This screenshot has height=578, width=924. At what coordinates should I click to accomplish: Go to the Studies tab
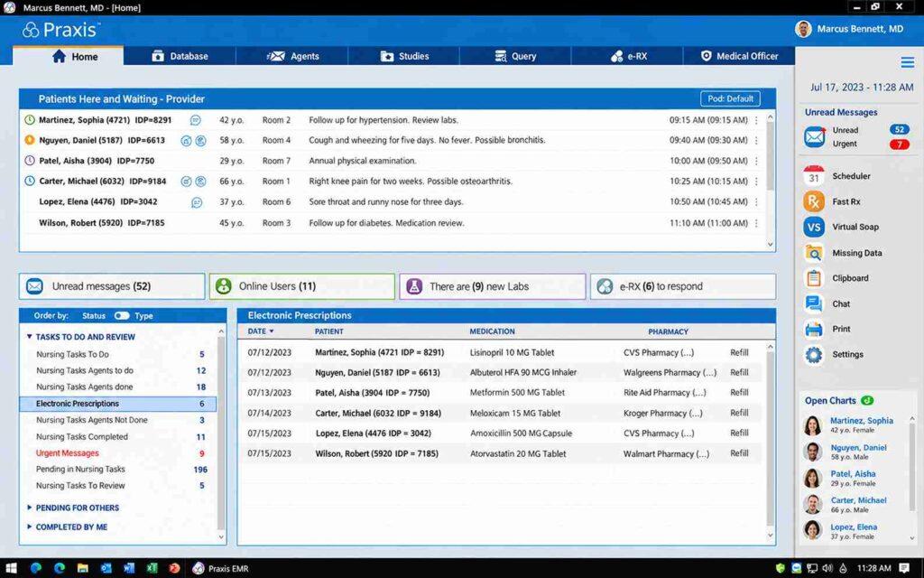(403, 56)
